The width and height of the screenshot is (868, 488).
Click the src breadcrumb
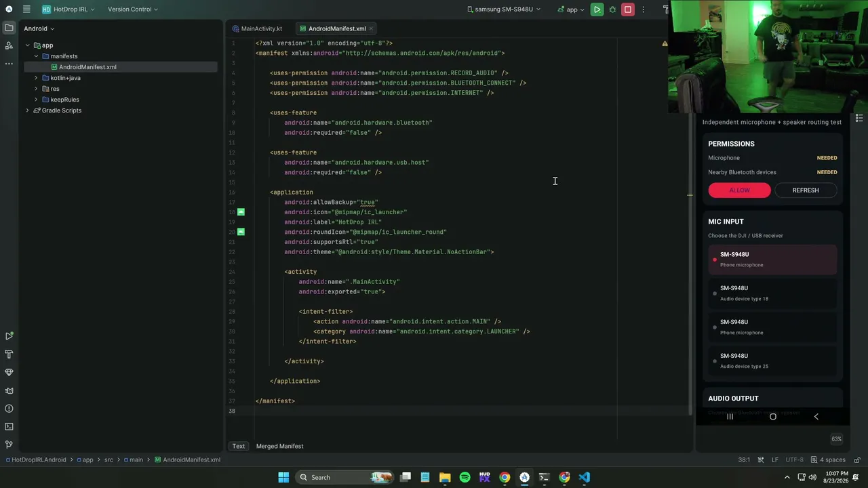[108, 460]
